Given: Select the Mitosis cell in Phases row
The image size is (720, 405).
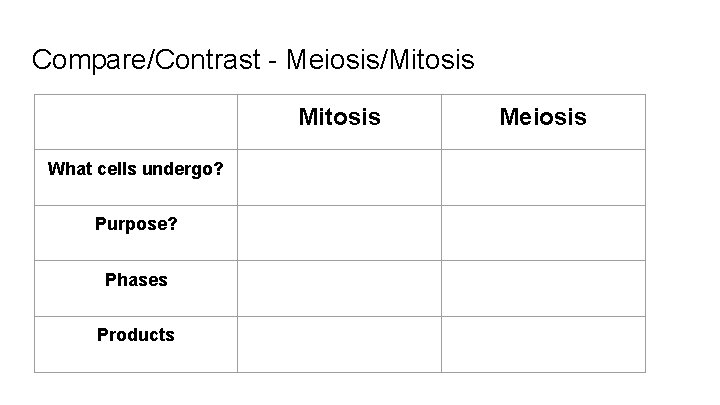Looking at the screenshot, I should pyautogui.click(x=339, y=288).
